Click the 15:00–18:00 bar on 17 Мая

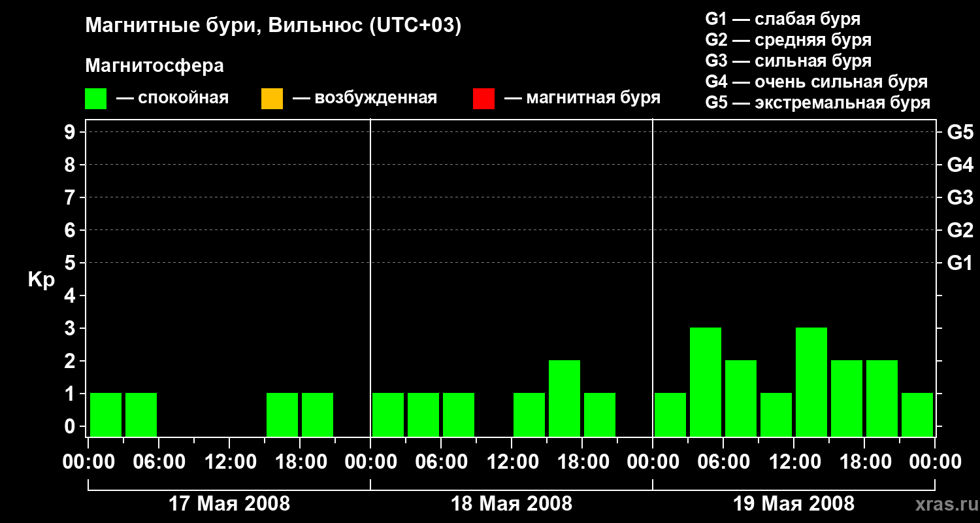pos(282,414)
